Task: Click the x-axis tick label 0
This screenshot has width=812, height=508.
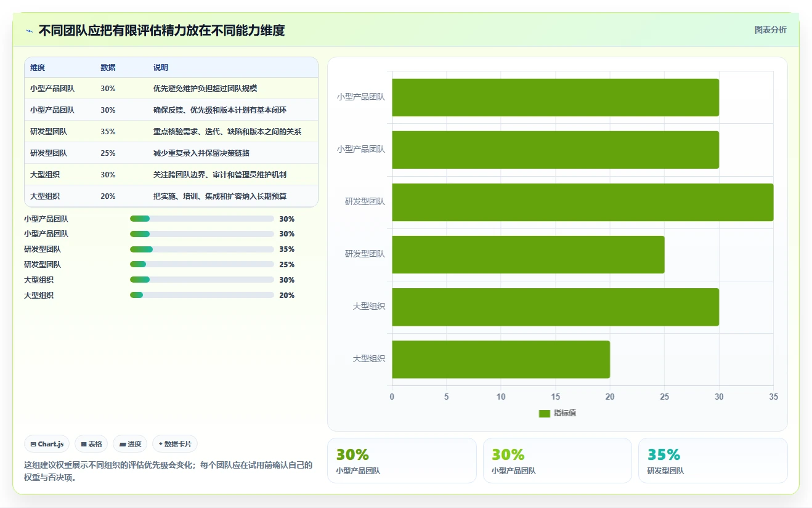Action: (x=392, y=397)
